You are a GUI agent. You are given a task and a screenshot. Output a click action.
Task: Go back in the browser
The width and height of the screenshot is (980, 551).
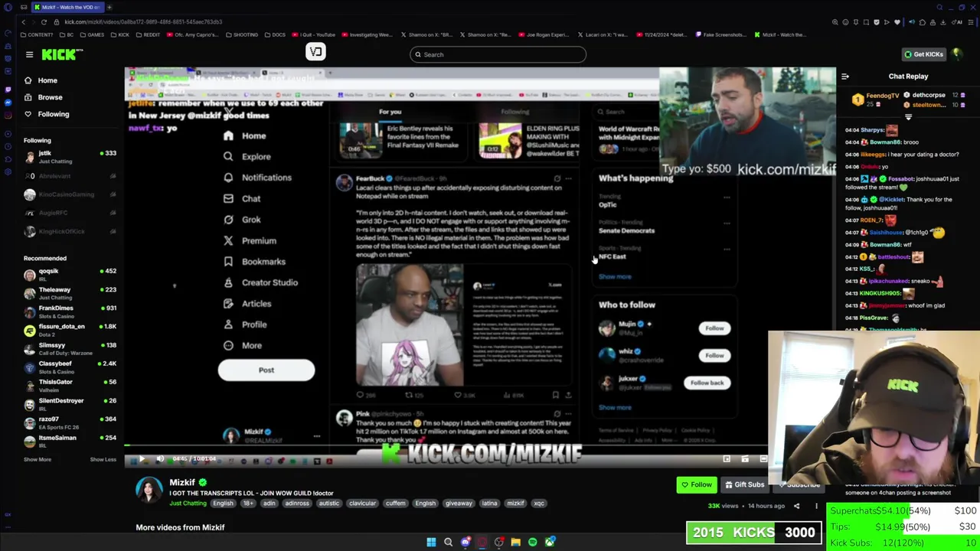tap(23, 22)
